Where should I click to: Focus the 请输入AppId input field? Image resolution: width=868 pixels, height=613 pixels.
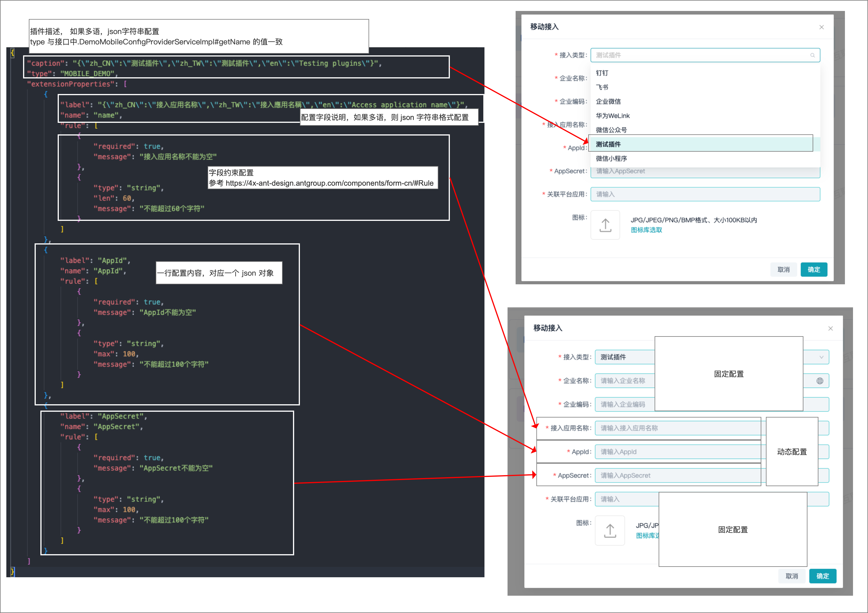(x=677, y=452)
